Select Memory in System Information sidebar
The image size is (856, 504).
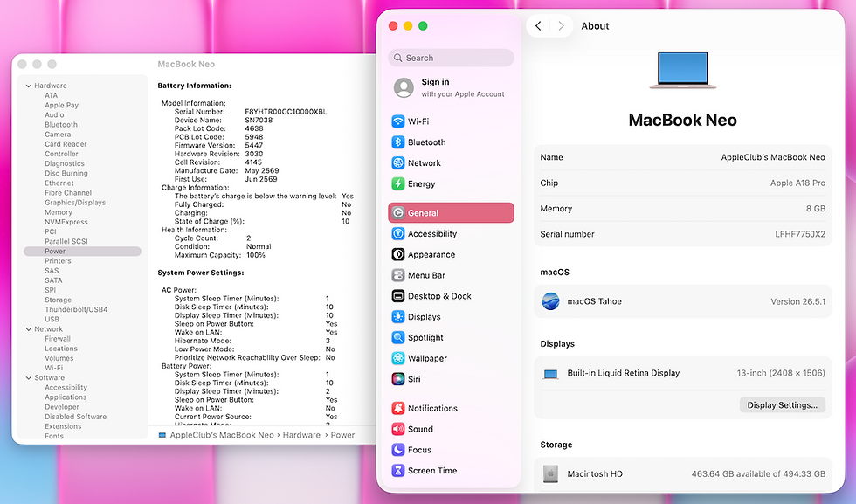pos(58,212)
